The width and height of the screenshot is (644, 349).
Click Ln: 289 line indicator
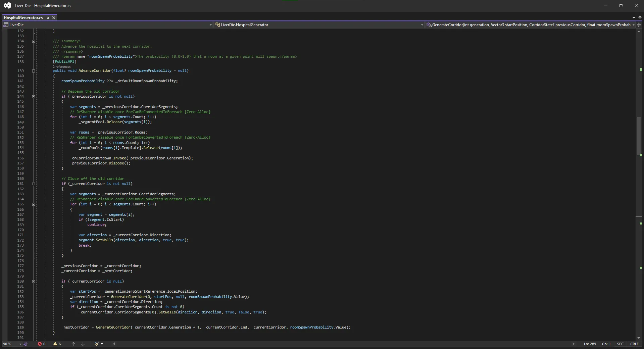coord(590,344)
